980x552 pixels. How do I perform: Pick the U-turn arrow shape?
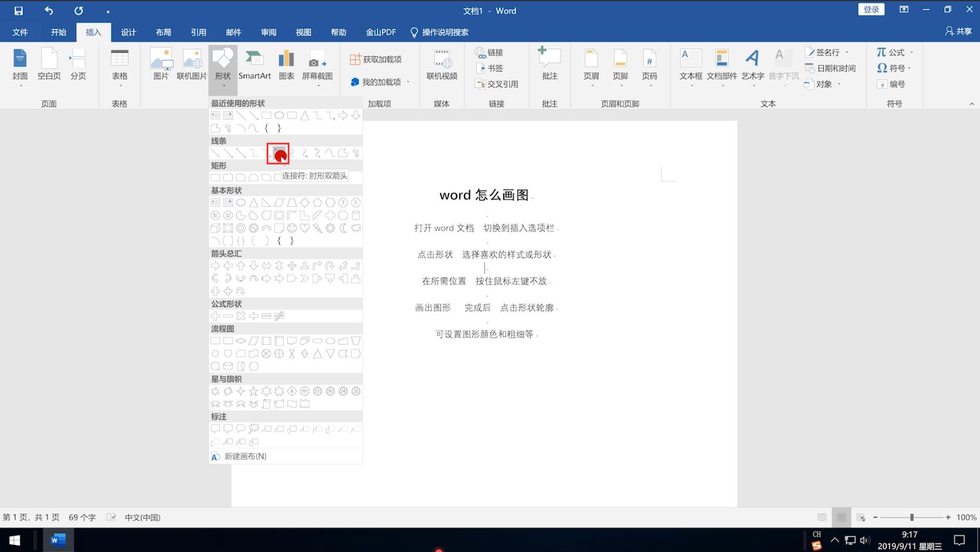pyautogui.click(x=330, y=266)
